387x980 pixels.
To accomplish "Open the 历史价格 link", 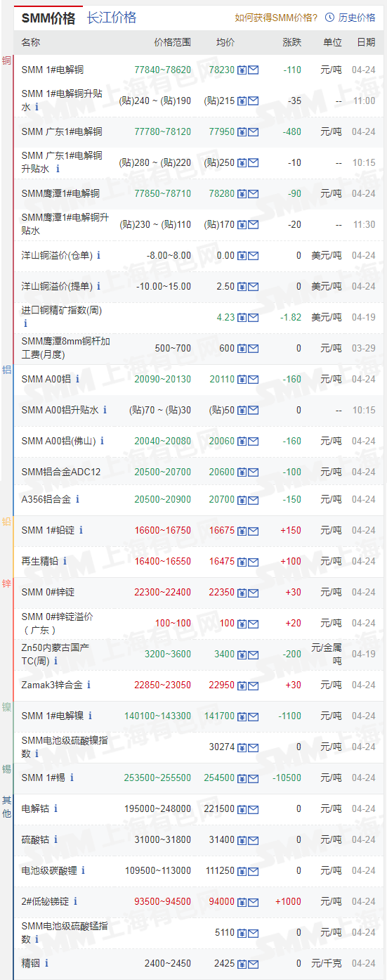I will tap(357, 18).
